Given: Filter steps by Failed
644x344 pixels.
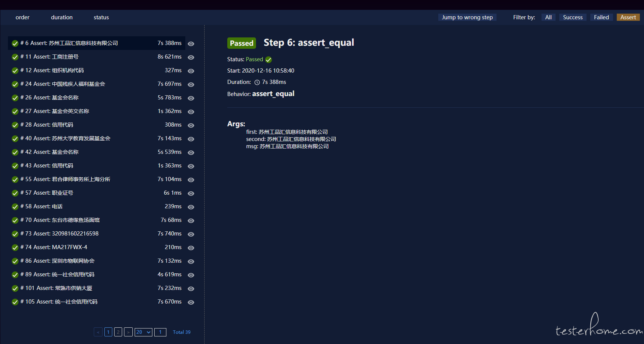Looking at the screenshot, I should tap(601, 17).
